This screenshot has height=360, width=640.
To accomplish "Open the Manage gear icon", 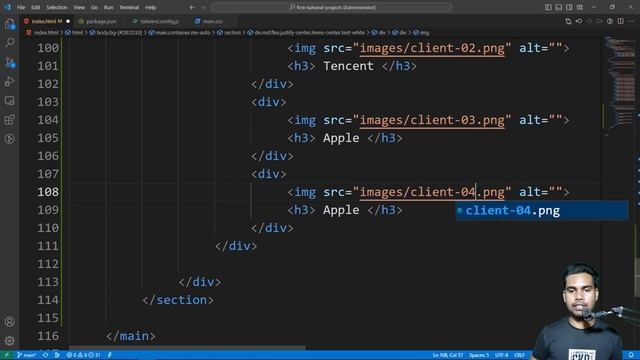I will (x=9, y=340).
